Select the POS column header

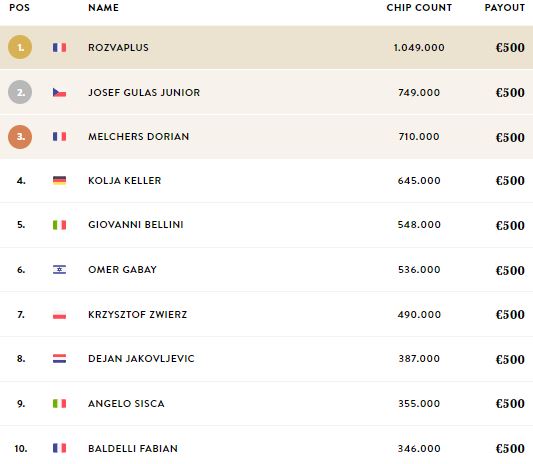[19, 7]
